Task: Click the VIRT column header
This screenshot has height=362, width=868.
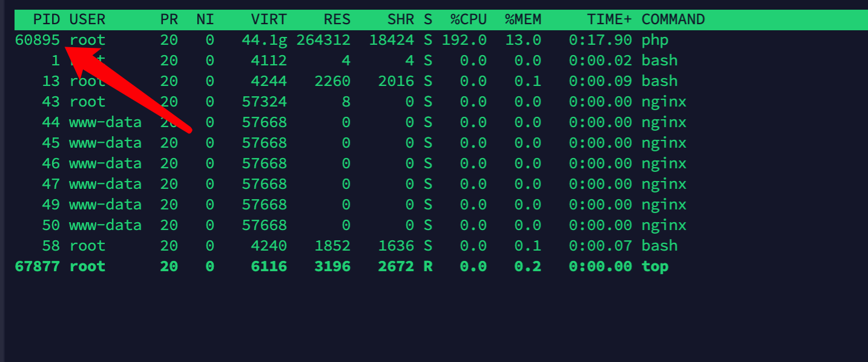Action: tap(269, 19)
